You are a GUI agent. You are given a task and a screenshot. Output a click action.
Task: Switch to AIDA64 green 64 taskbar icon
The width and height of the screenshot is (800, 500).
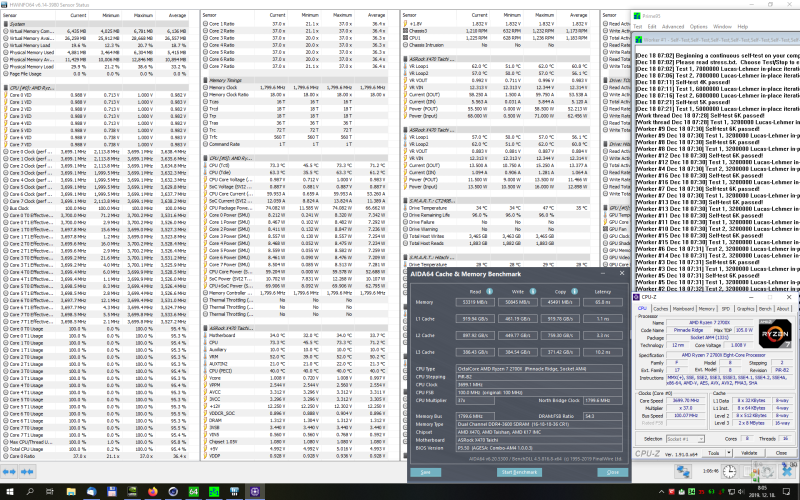[193, 492]
